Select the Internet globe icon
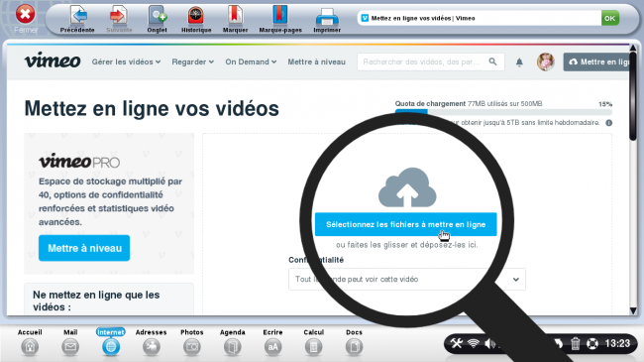Viewport: 644px width, 362px height. click(111, 347)
